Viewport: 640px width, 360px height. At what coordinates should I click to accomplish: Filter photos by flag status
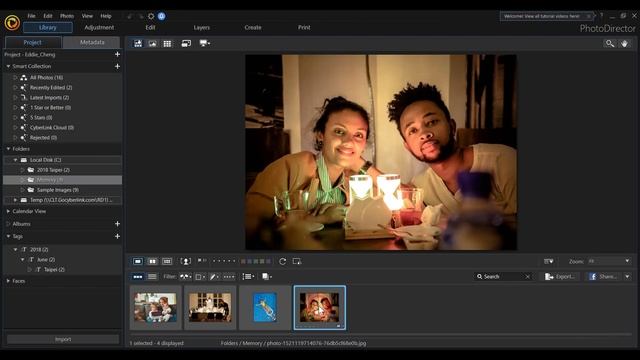coord(186,277)
